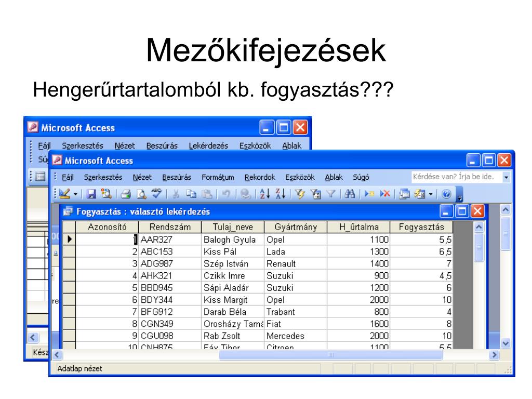Click the outer Access window vertical scroll thumb
Screen dimensions: 532x399
tap(506, 233)
